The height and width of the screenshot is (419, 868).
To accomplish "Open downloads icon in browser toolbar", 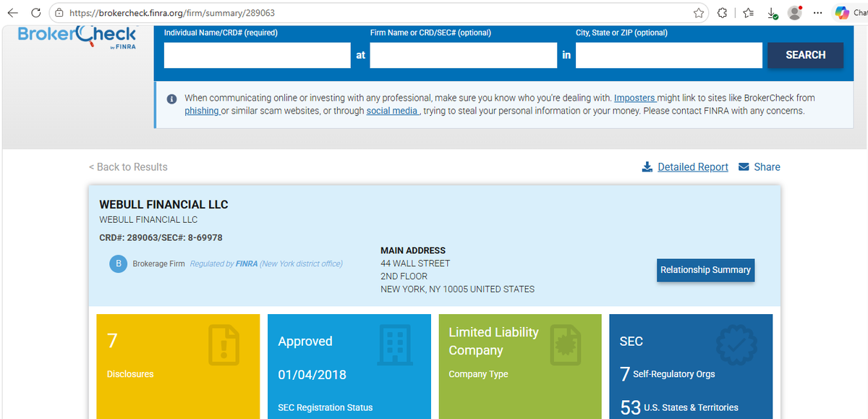I will (773, 14).
